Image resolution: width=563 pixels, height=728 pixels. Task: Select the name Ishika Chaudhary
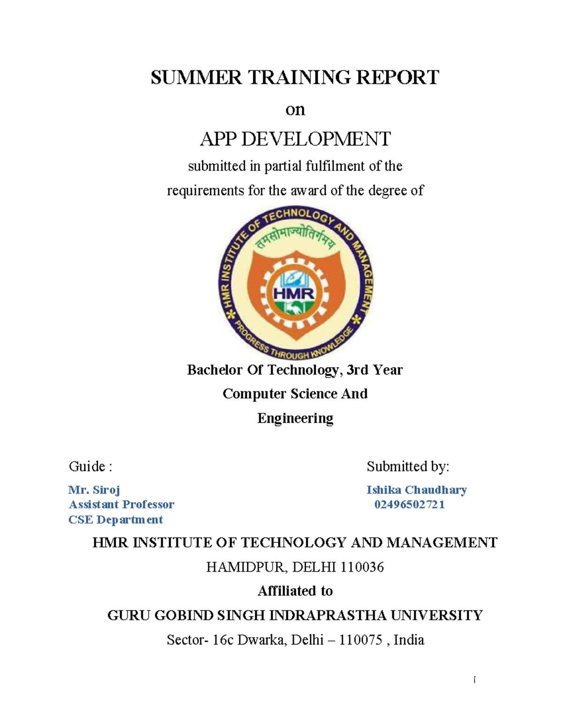[417, 489]
